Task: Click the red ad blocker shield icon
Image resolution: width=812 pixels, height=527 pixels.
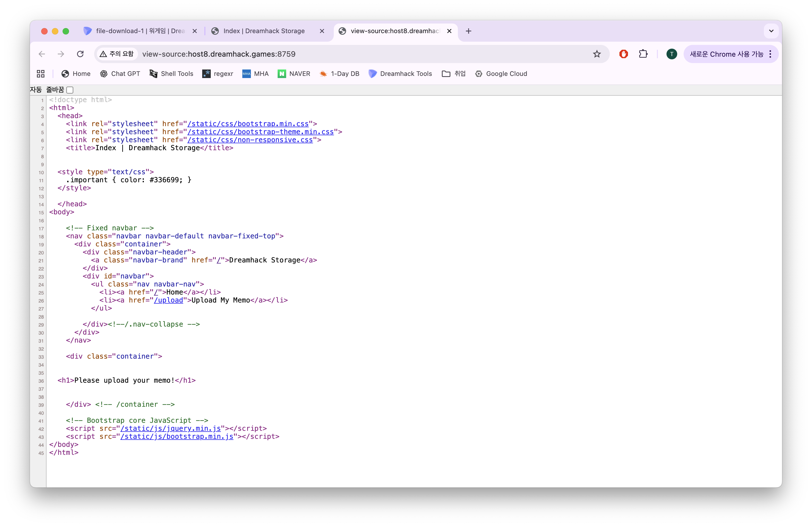Action: [623, 54]
